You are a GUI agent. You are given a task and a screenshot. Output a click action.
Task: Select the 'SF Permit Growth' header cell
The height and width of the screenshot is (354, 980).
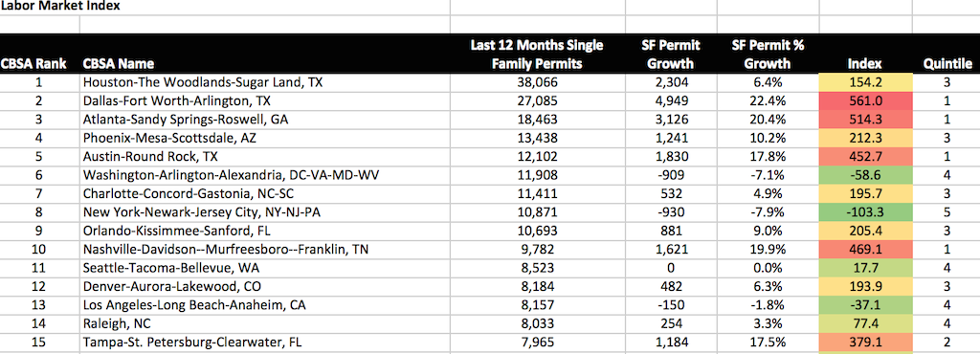[671, 55]
